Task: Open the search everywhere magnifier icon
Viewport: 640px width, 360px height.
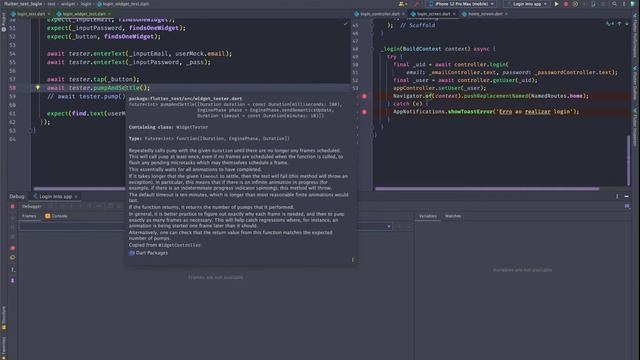Action: pos(614,4)
